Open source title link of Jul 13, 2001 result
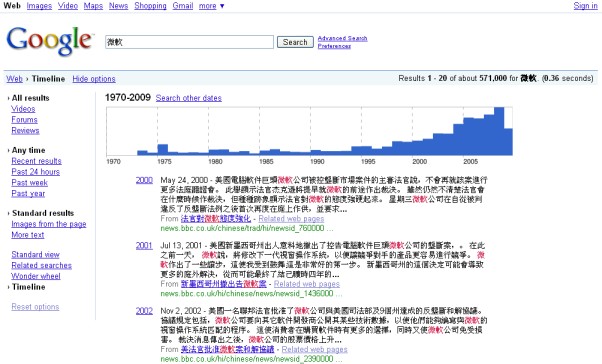This screenshot has width=602, height=364. coord(223,284)
